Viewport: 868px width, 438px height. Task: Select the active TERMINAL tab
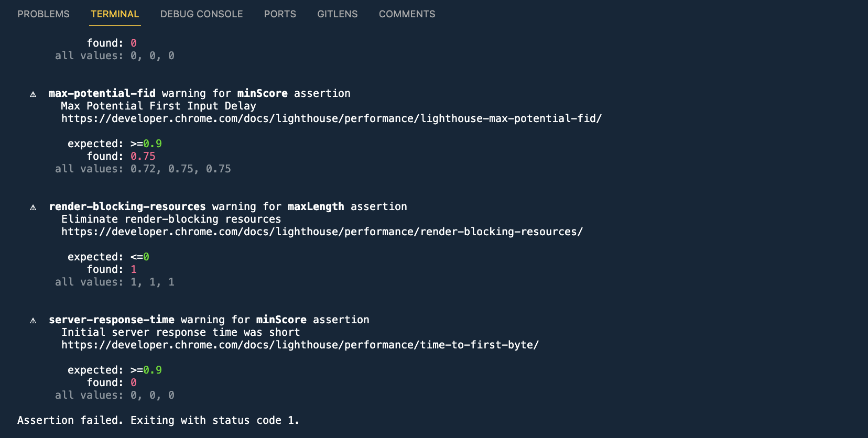115,14
